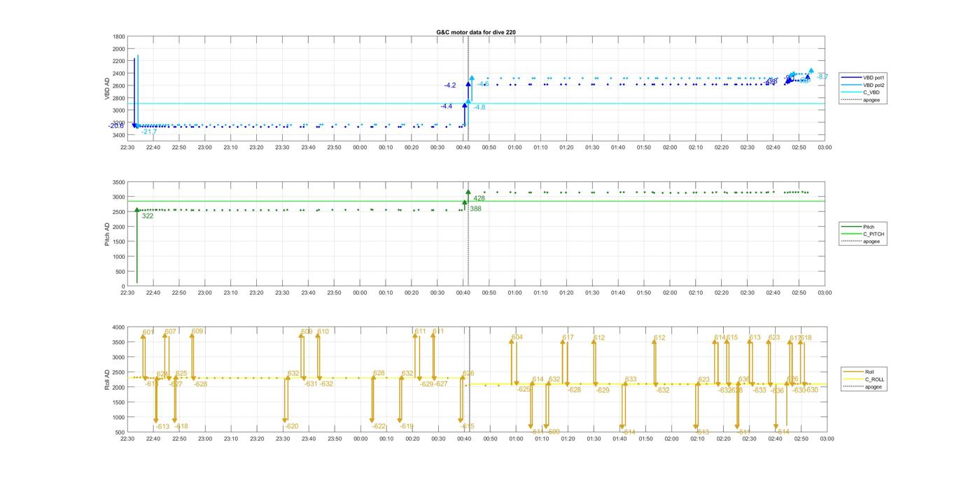Click the 3500 tick on Pitch axis
Image resolution: width=980 pixels, height=485 pixels.
(119, 182)
